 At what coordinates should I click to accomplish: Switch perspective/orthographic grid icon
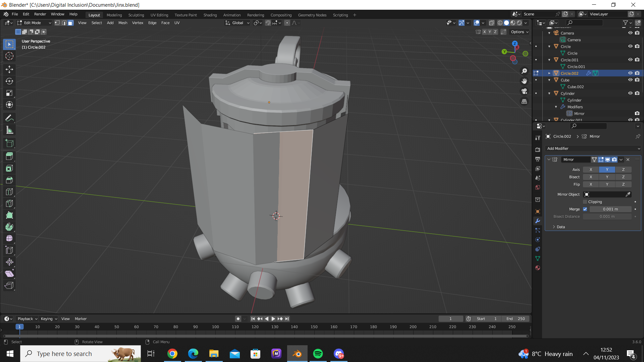(x=524, y=101)
